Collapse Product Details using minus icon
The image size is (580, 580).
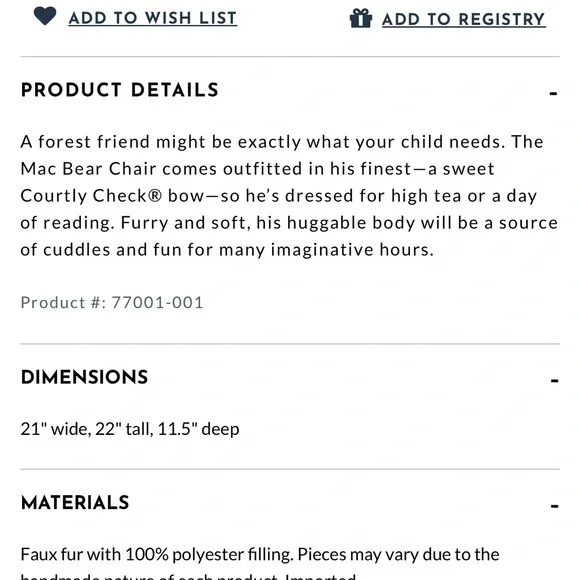point(553,94)
